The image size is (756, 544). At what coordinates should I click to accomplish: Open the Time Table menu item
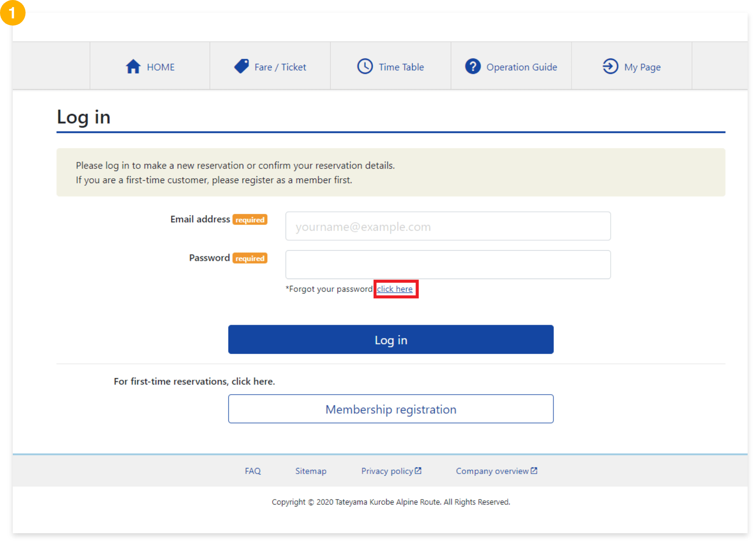coord(391,66)
